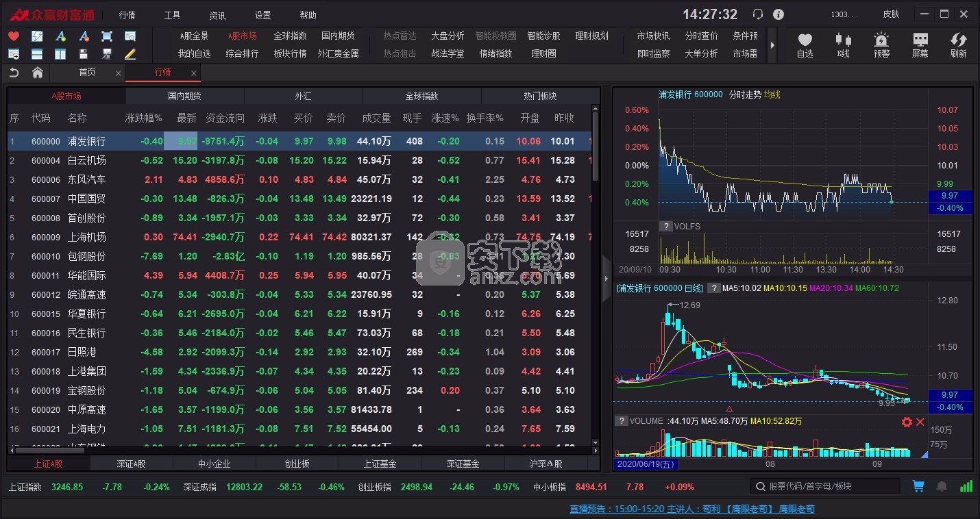Open the 帮助 menu
The image size is (980, 519).
tap(308, 15)
